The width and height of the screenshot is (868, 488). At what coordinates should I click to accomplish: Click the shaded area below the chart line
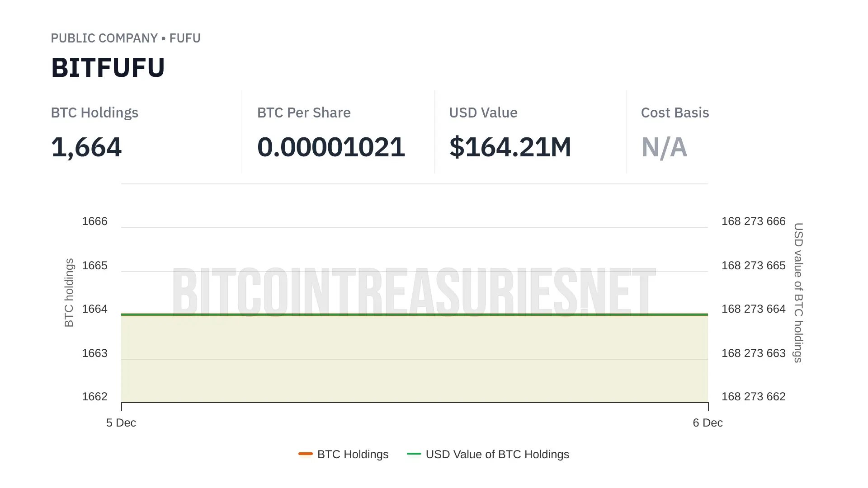(x=414, y=361)
